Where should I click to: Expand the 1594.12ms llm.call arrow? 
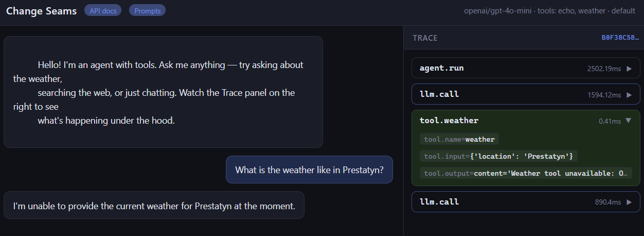click(629, 95)
